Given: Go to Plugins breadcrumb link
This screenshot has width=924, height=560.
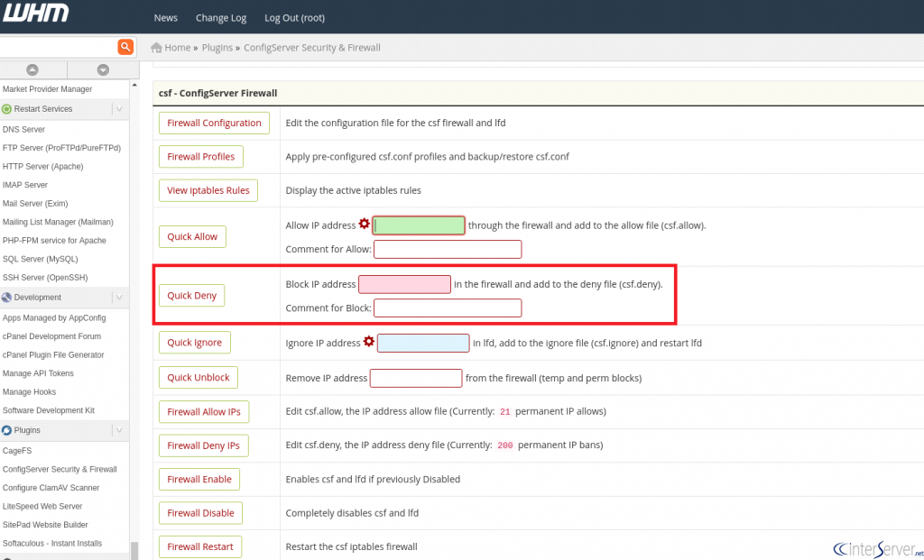Looking at the screenshot, I should pos(217,48).
